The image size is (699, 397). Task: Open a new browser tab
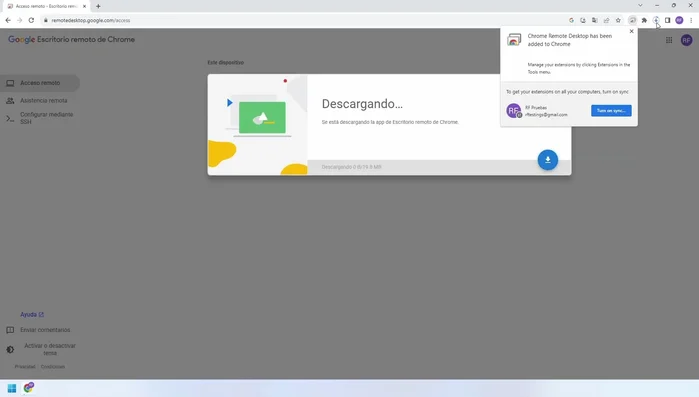(x=98, y=6)
